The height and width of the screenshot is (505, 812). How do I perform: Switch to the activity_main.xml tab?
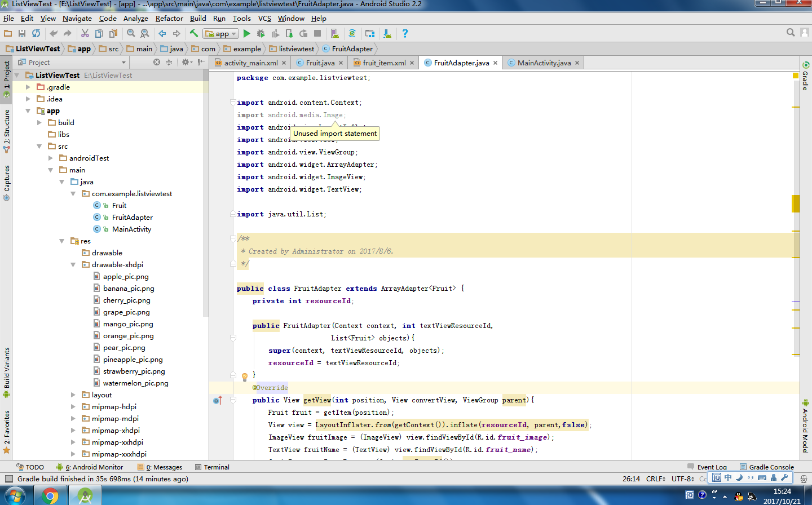pos(250,63)
